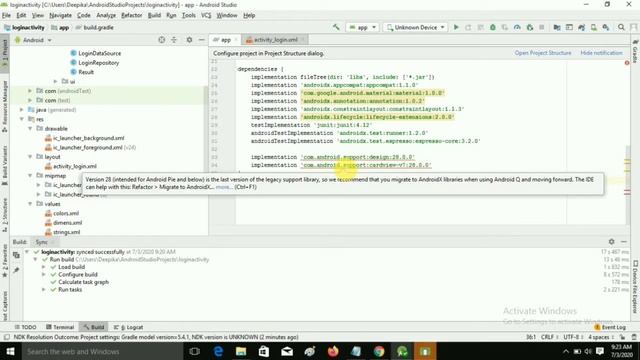Screen dimensions: 640x360
Task: Click the Search Everywhere magnifier icon
Action: (x=621, y=27)
